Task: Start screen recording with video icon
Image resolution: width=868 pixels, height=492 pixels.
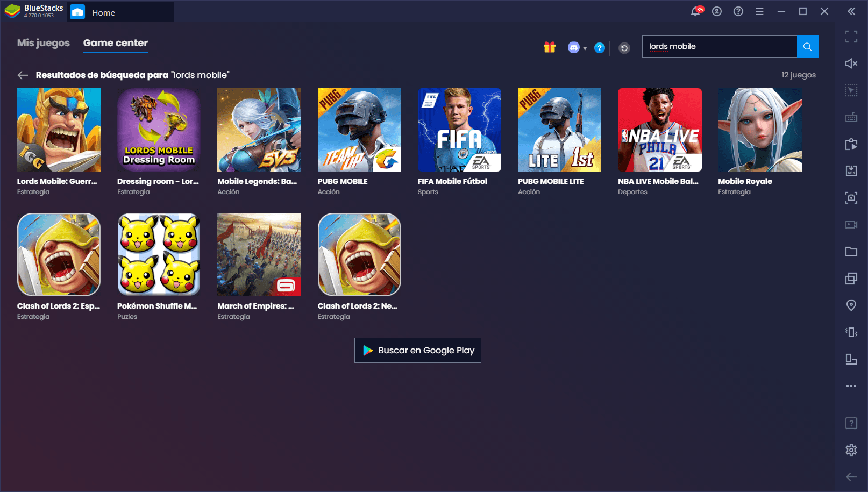Action: [851, 225]
